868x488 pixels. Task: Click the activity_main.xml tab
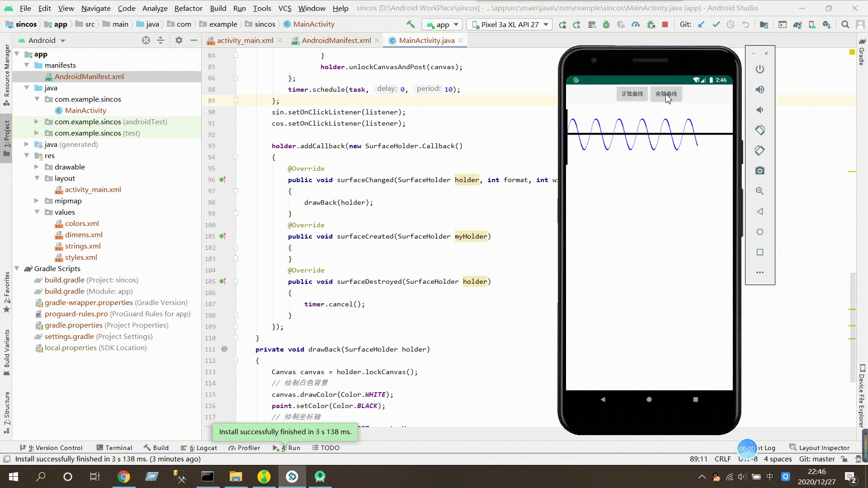point(245,40)
